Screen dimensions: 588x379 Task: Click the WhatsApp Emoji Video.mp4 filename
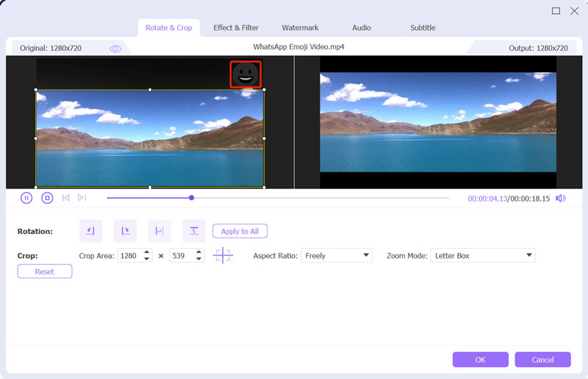(x=298, y=47)
